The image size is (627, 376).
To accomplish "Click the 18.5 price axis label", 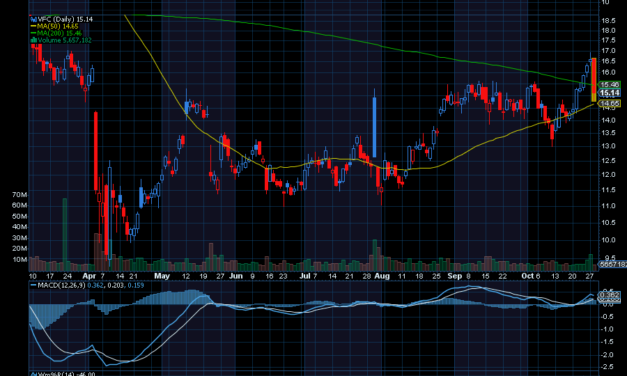I will point(608,21).
